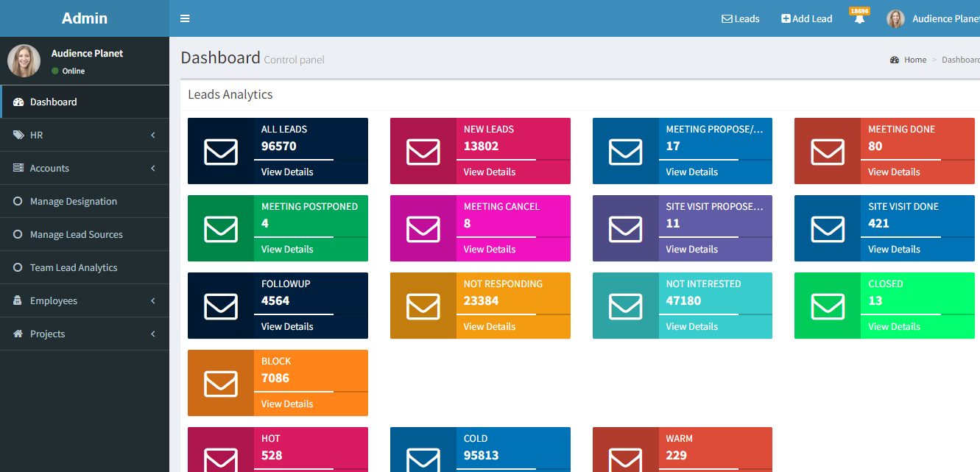Click the Add Lead link in header
The height and width of the screenshot is (472, 980).
click(x=807, y=19)
